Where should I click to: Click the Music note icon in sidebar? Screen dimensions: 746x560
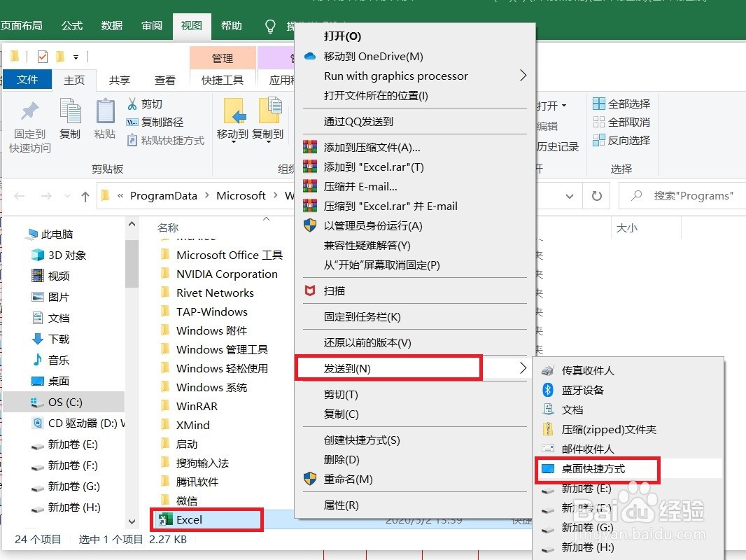pyautogui.click(x=38, y=360)
